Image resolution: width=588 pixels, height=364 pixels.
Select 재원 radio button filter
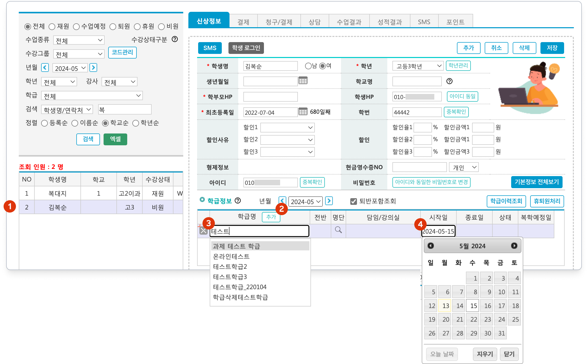click(52, 27)
